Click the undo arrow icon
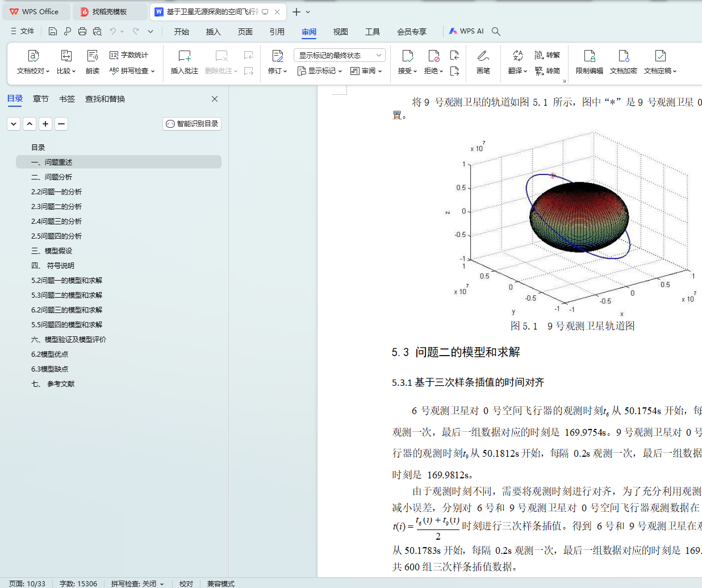This screenshot has height=588, width=702. pyautogui.click(x=113, y=31)
